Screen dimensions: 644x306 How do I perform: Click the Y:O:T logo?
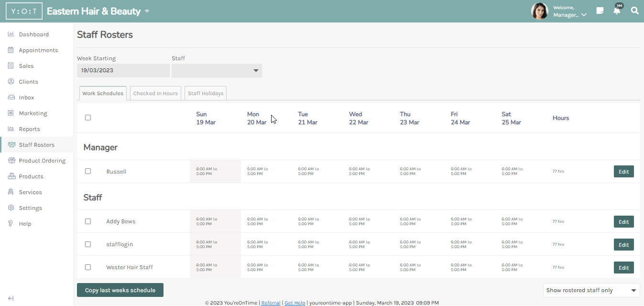point(24,11)
